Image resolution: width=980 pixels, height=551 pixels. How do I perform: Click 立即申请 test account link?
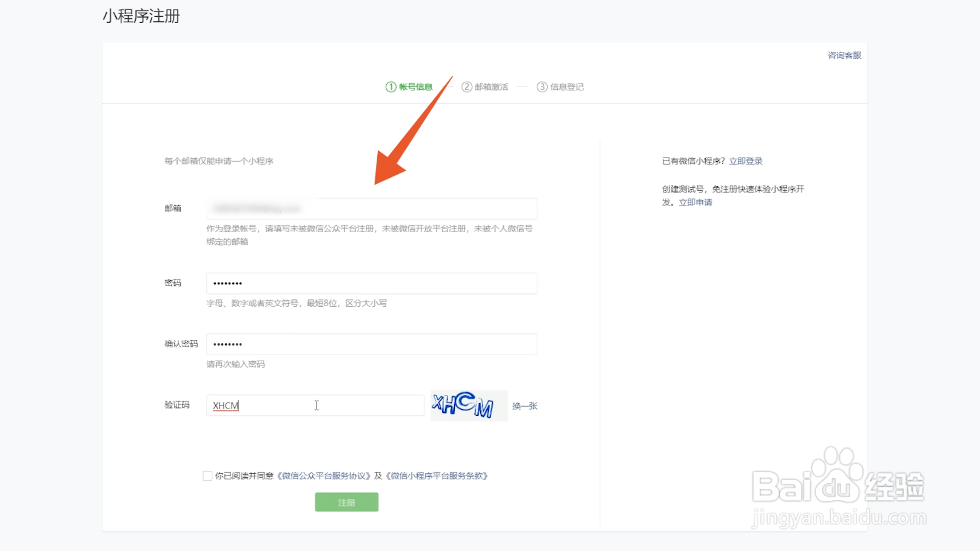coord(695,202)
